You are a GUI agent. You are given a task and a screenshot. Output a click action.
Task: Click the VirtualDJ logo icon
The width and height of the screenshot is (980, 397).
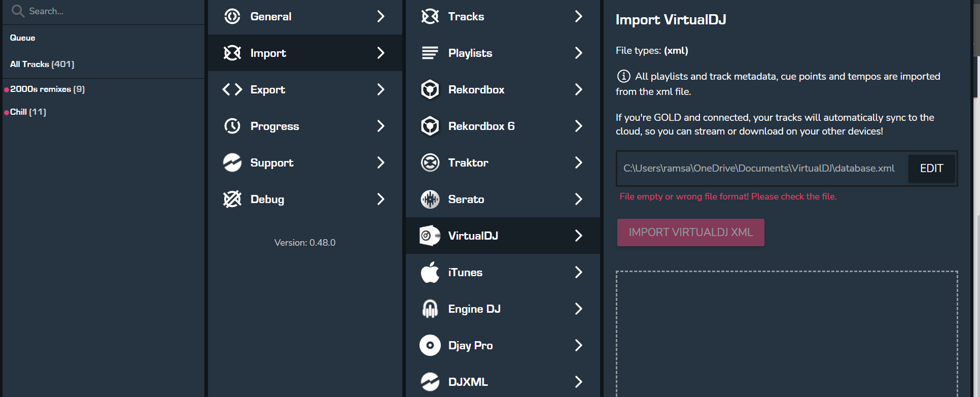point(430,236)
